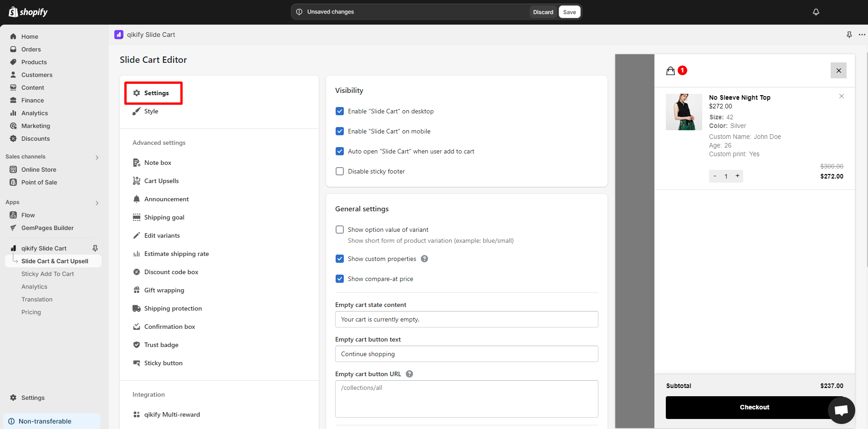This screenshot has width=868, height=429.
Task: Edit the Empty cart button text field
Action: 466,354
